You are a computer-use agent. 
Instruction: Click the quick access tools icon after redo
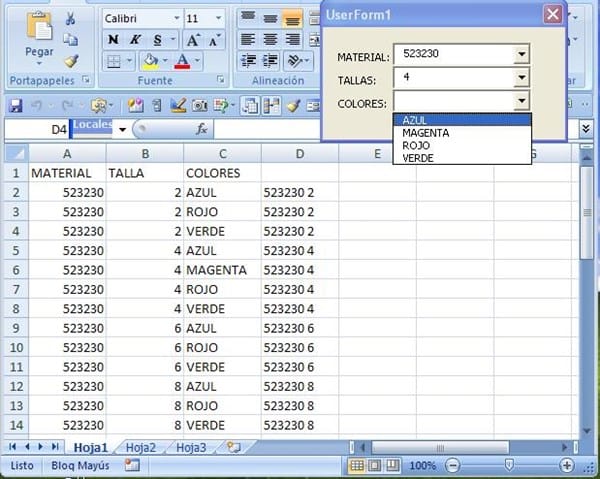point(99,105)
